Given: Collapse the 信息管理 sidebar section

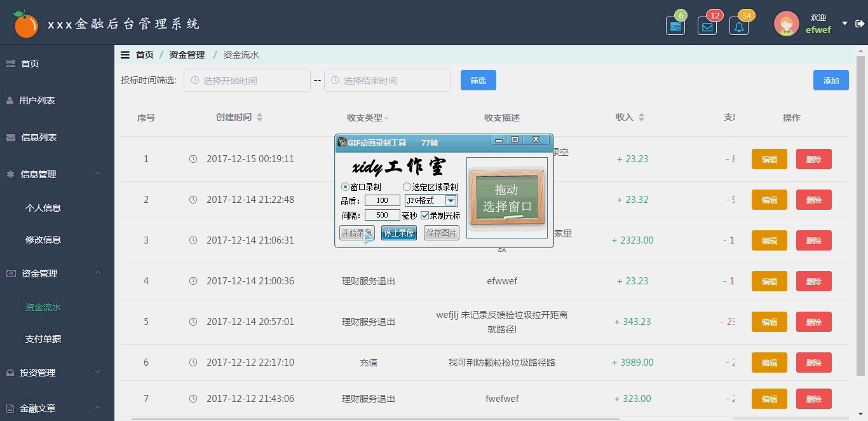Looking at the screenshot, I should click(x=57, y=174).
